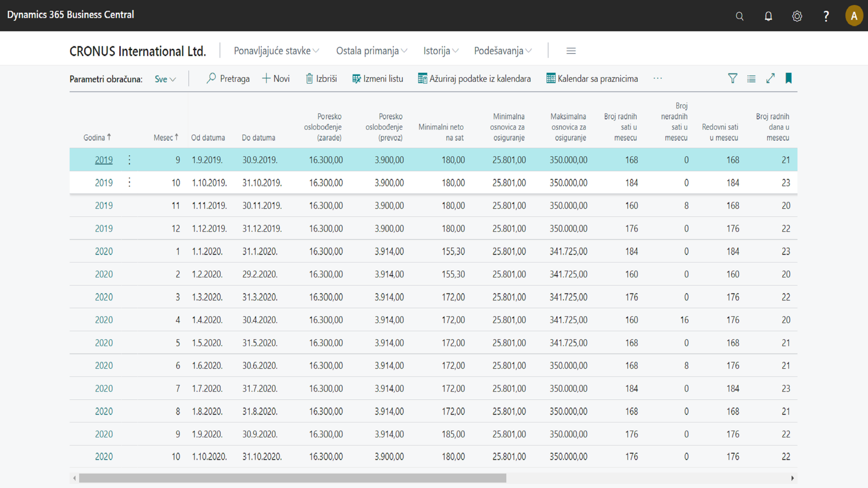Click the bookmark icon
This screenshot has height=488, width=868.
(788, 79)
